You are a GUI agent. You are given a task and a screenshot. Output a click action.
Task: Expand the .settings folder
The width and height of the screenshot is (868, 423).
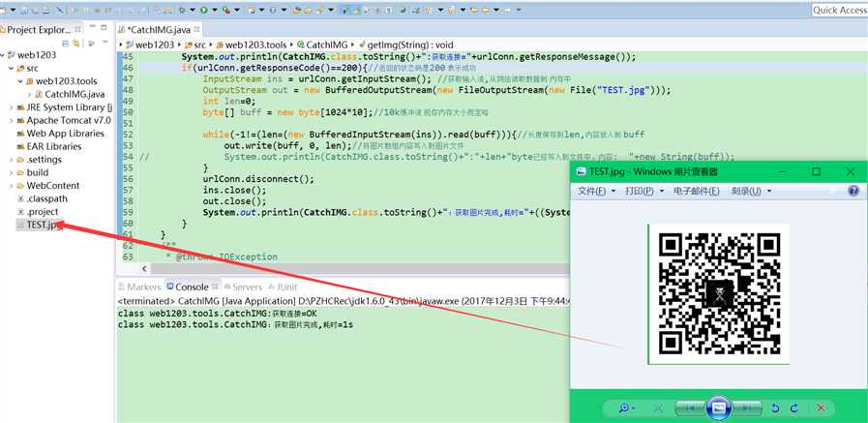click(x=12, y=160)
